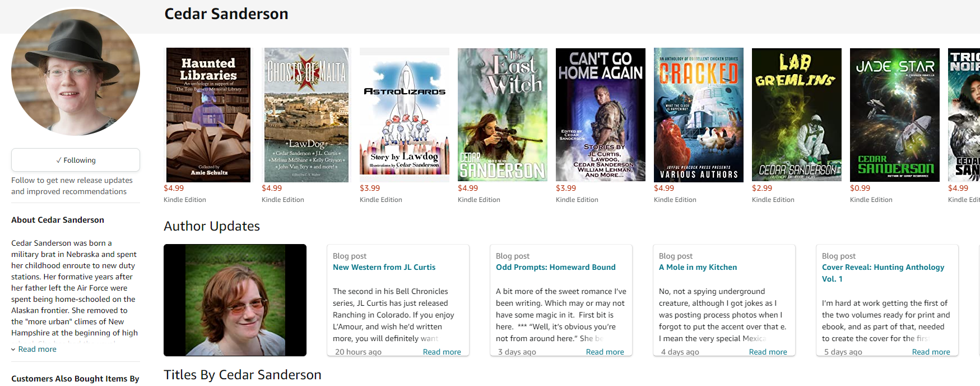
Task: Click the author photo in Author Updates
Action: click(235, 300)
